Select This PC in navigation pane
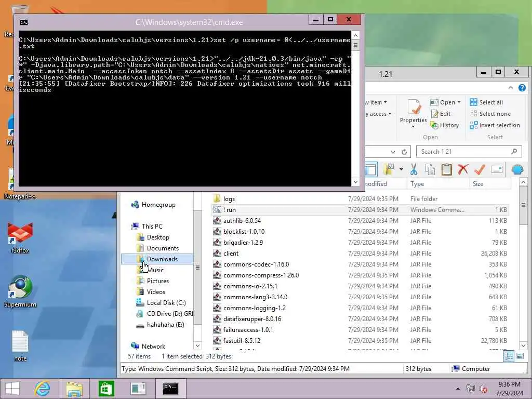This screenshot has width=532, height=399. [x=147, y=227]
